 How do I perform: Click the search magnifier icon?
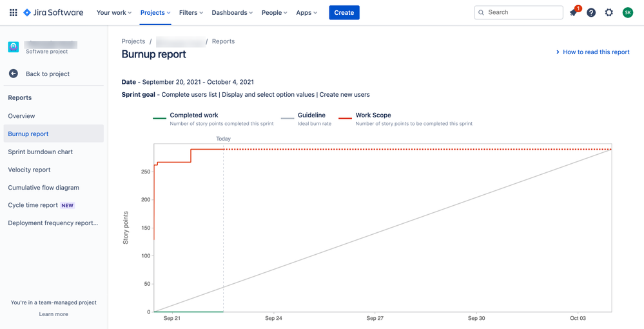point(482,12)
